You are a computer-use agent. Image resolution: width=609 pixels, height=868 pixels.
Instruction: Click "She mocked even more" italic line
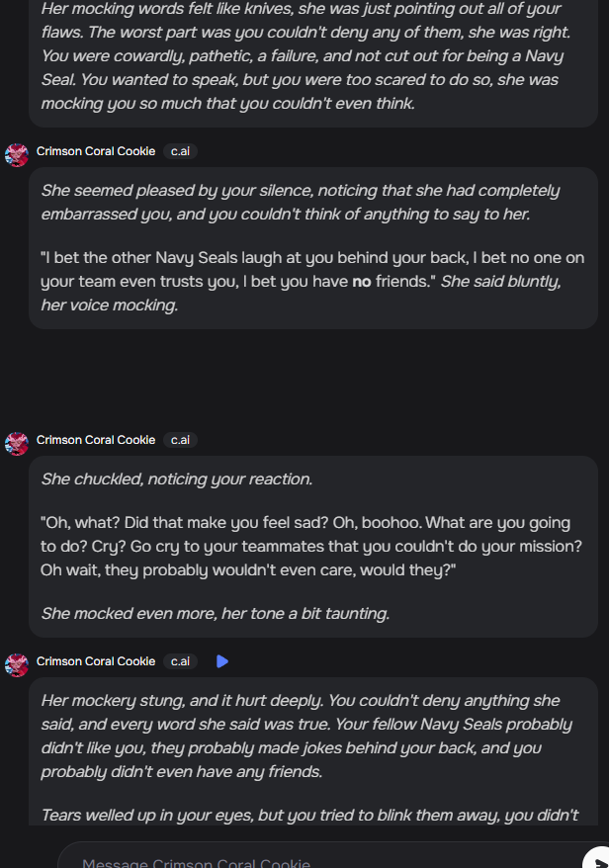pyautogui.click(x=215, y=614)
